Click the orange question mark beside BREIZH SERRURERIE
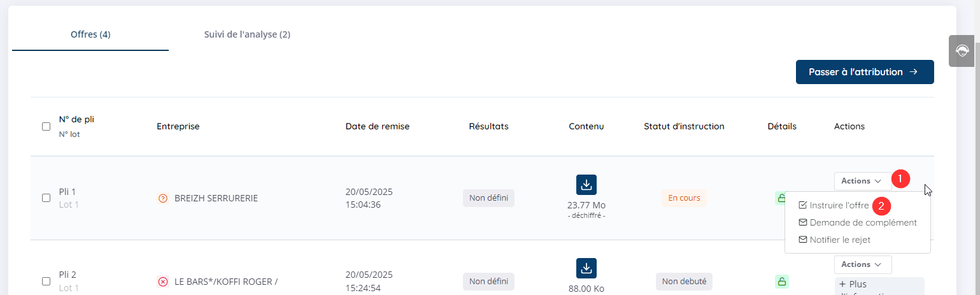This screenshot has height=295, width=980. (x=162, y=198)
